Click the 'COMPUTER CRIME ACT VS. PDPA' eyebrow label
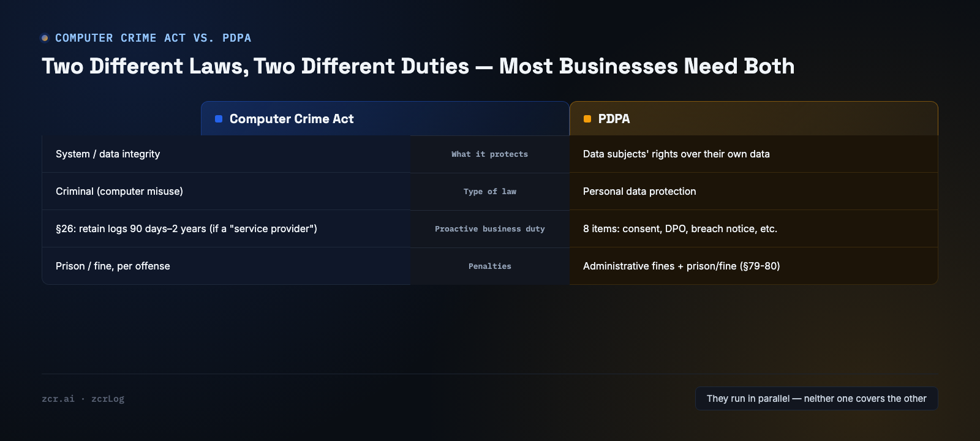This screenshot has height=441, width=980. click(x=153, y=38)
